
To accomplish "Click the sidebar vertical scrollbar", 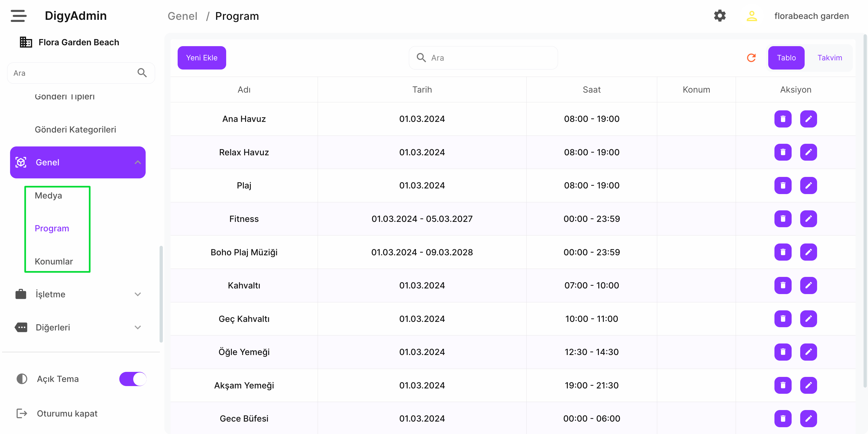I will pos(161,293).
